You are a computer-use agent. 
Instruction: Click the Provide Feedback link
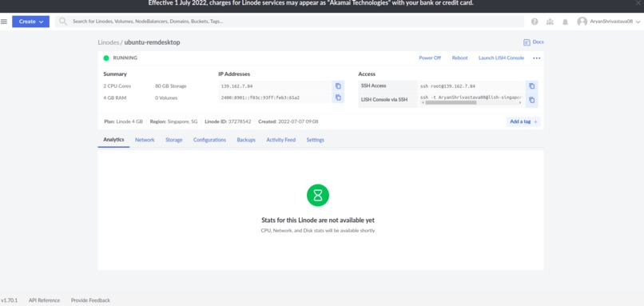pyautogui.click(x=90, y=300)
